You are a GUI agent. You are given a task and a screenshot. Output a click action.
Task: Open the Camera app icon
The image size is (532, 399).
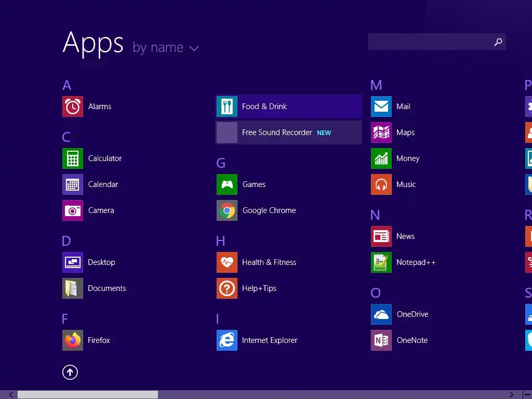tap(73, 210)
